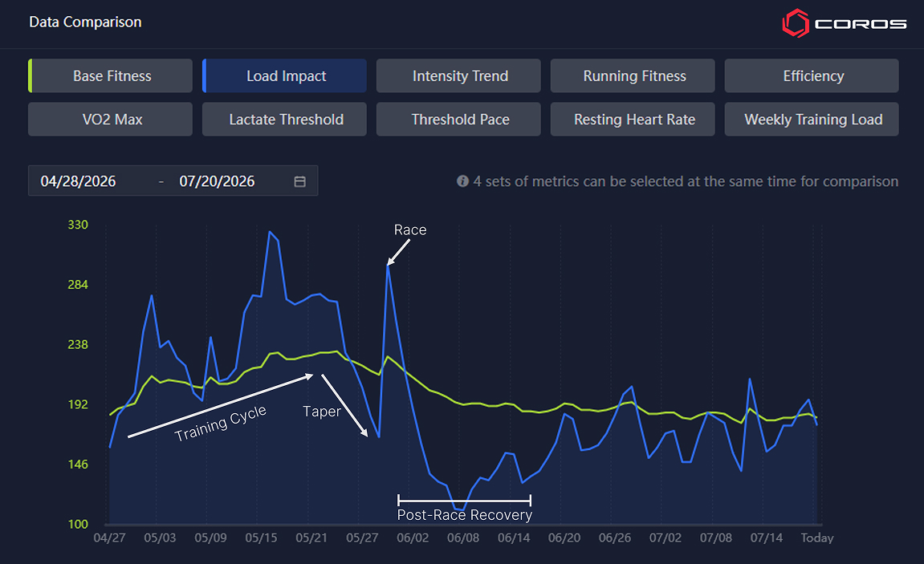Image resolution: width=924 pixels, height=564 pixels.
Task: Enable the Efficiency metric
Action: [812, 76]
